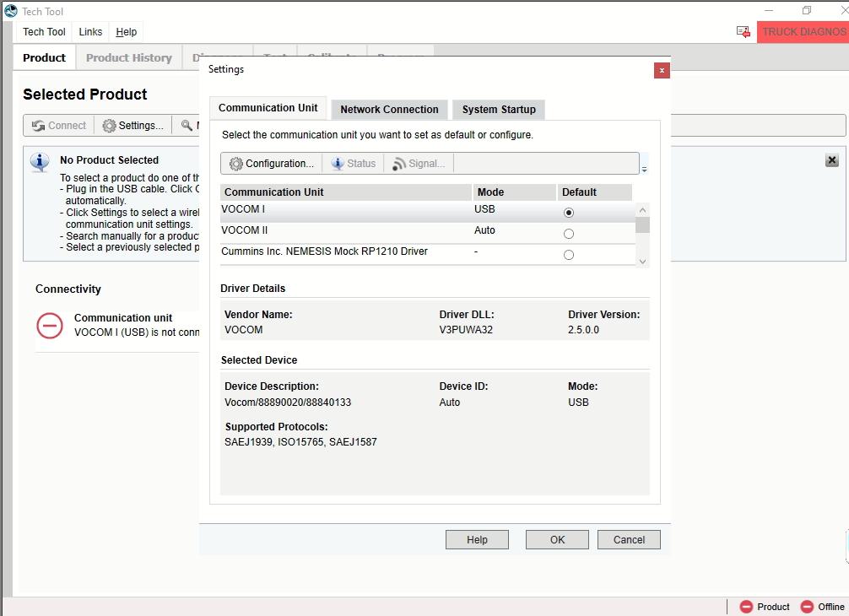Open the Product History tab

pyautogui.click(x=129, y=58)
